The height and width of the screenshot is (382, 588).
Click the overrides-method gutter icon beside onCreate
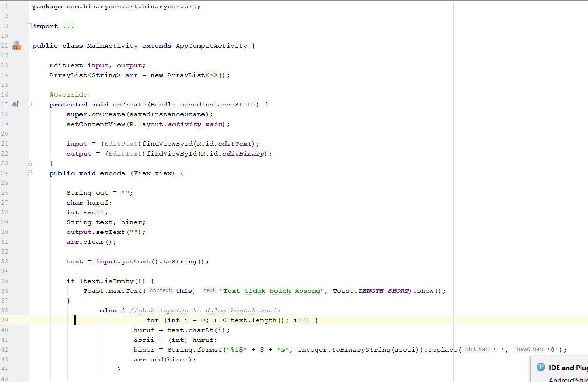point(16,104)
